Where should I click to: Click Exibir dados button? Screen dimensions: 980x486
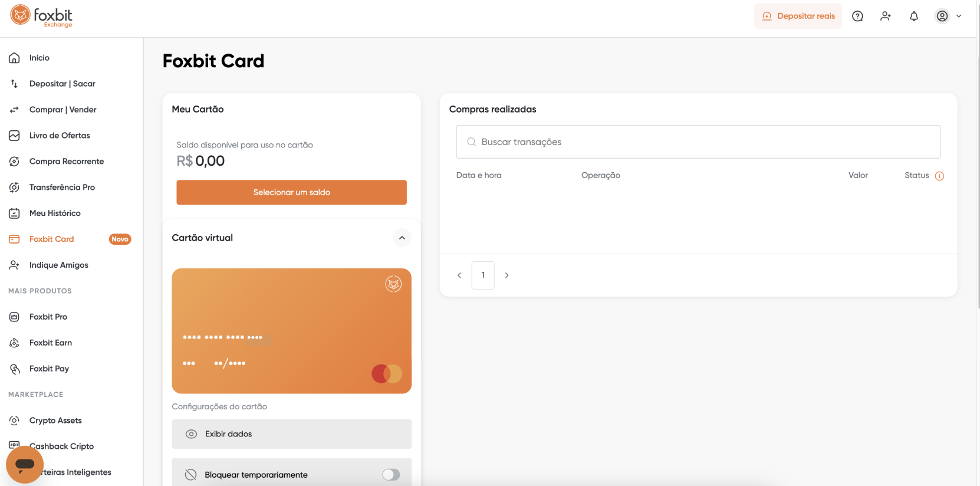[x=291, y=434]
